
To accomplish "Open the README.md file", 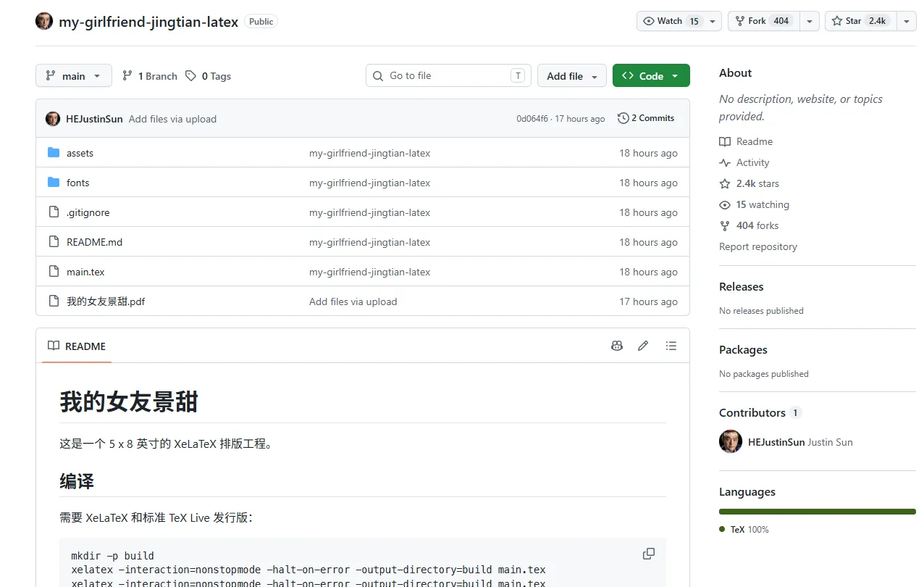I will pos(94,242).
